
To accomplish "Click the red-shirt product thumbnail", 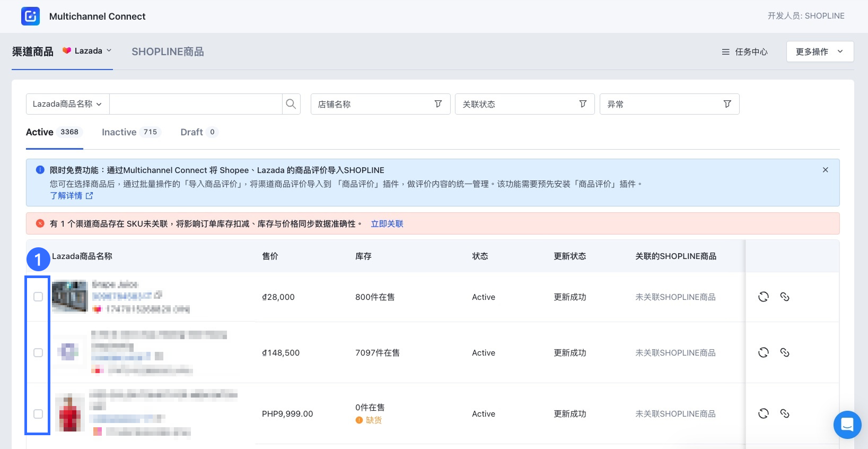I will click(69, 413).
